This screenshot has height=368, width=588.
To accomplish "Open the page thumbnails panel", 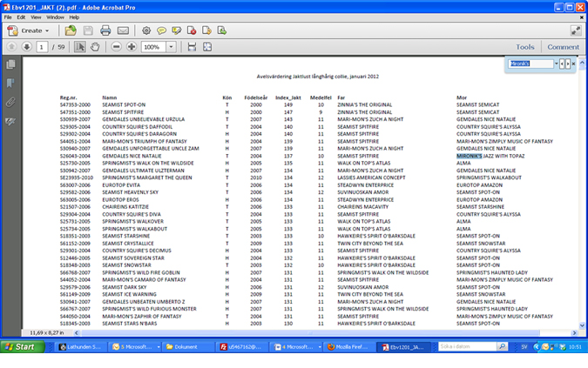I will click(x=10, y=64).
